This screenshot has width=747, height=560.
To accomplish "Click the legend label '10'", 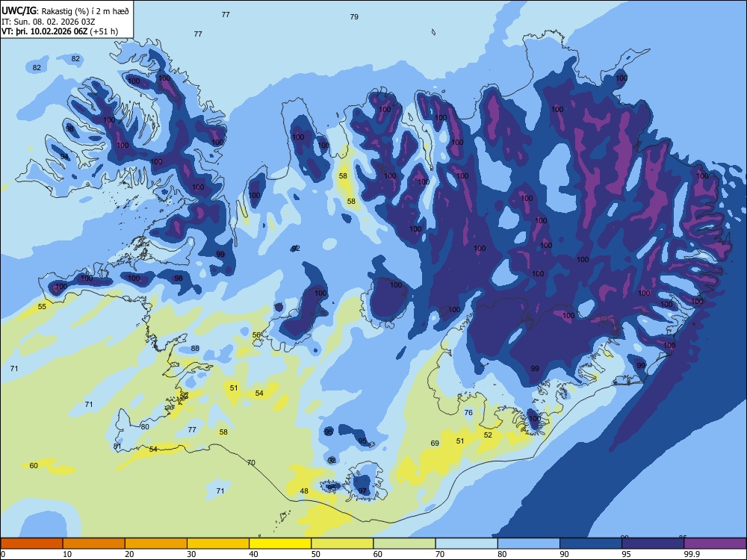I will pos(68,554).
